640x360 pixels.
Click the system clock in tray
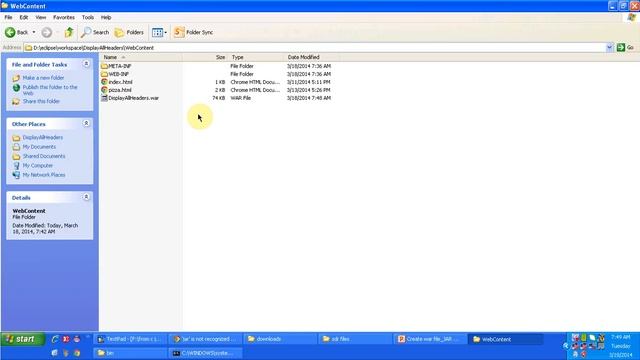click(620, 337)
